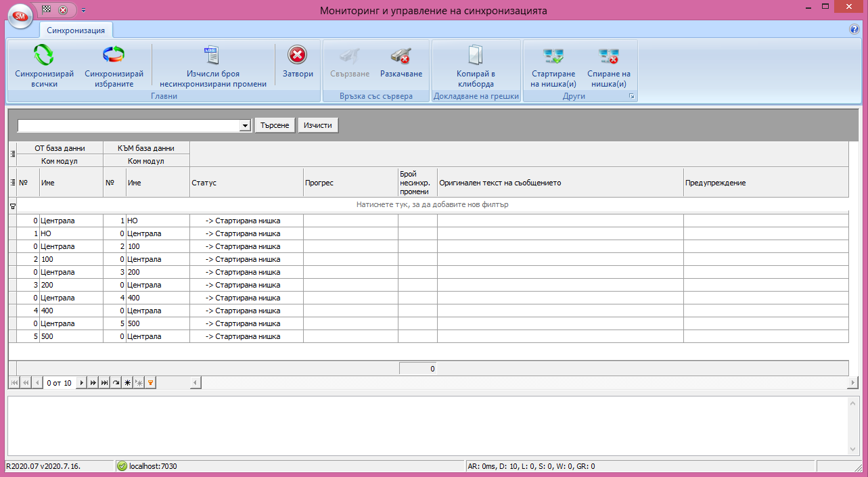Switch to the Синхронизация ribbon tab
Viewport: 868px width, 477px height.
76,30
